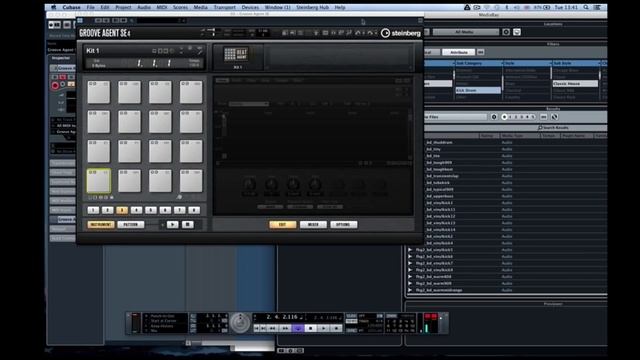
Task: Click the highlighted yellow-bordered drum pad
Action: coord(98,181)
